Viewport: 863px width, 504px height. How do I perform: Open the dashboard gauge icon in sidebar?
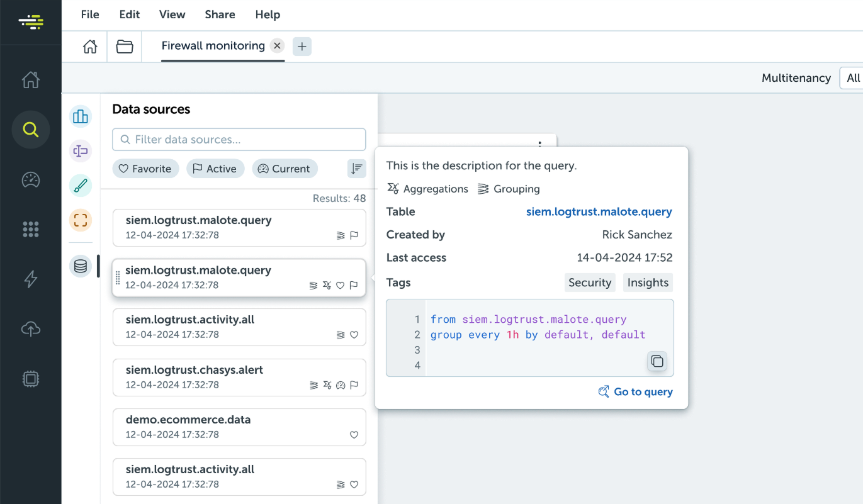click(30, 180)
